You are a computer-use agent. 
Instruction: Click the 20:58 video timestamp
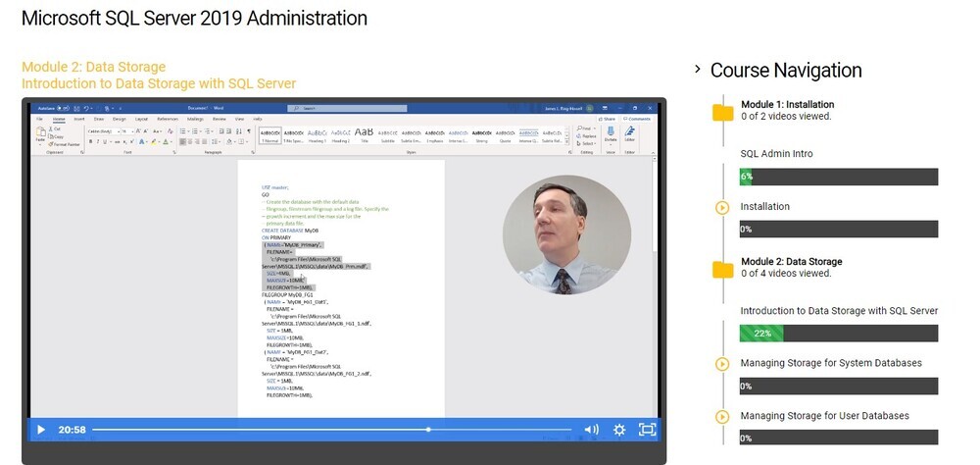coord(72,430)
